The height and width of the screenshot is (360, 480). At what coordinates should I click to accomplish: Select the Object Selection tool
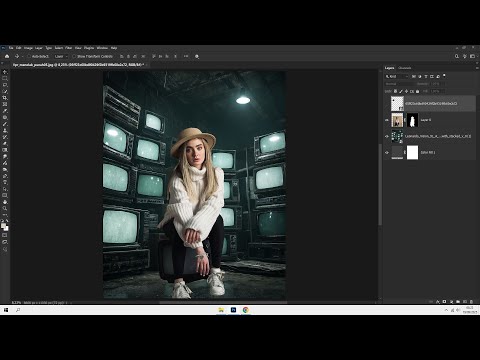coord(5,91)
